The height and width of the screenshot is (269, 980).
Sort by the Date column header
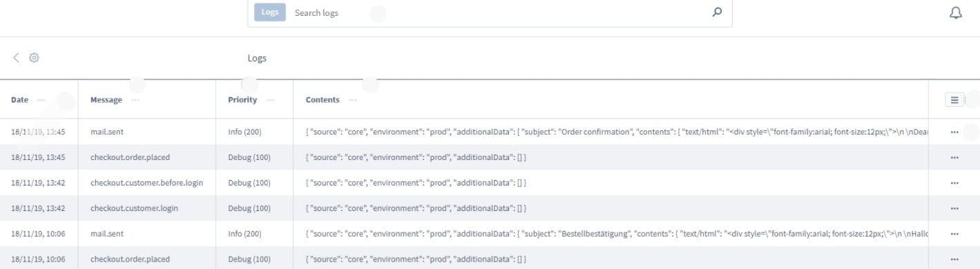(19, 100)
